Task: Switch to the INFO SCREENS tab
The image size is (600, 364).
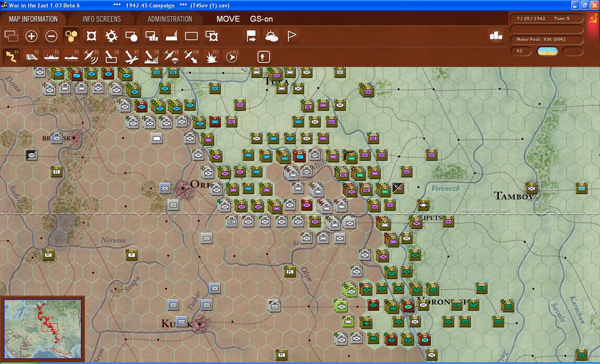Action: pyautogui.click(x=102, y=19)
